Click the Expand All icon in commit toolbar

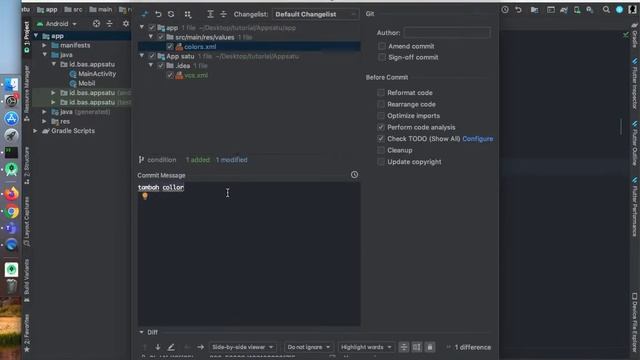pos(210,14)
